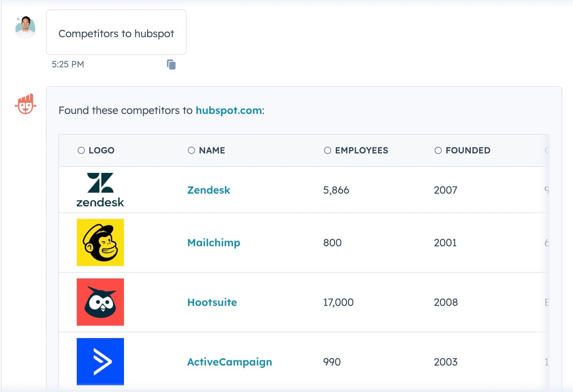Sort table by the FOUNDED column header

(468, 150)
